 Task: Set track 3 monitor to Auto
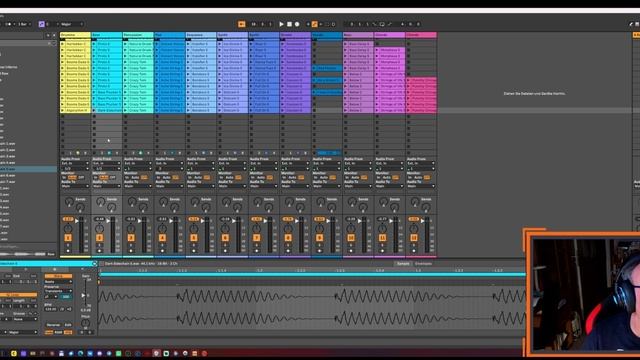pos(135,178)
